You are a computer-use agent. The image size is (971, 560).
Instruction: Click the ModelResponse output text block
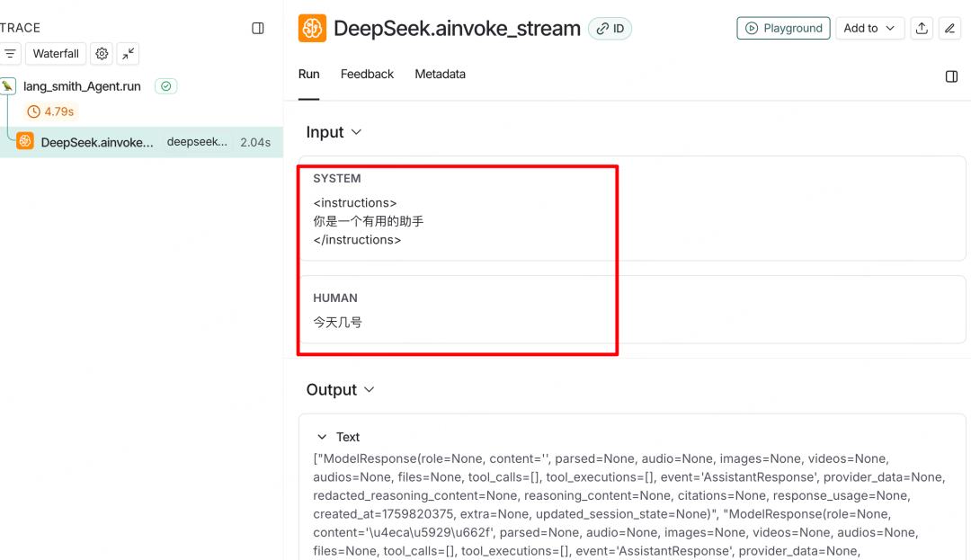click(x=629, y=505)
